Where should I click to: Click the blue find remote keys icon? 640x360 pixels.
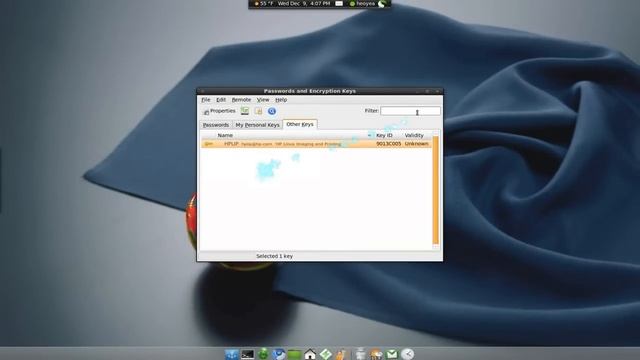click(x=272, y=111)
